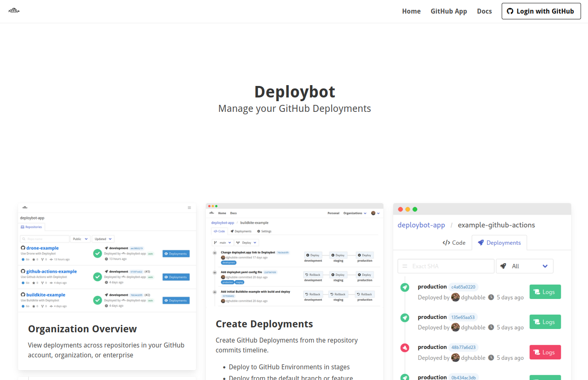Click the green status icon for 135e65aa53
The height and width of the screenshot is (380, 588).
pos(405,317)
